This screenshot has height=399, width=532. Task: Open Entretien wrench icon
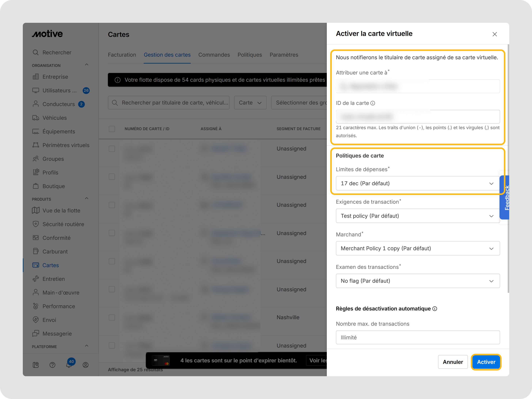click(x=36, y=279)
